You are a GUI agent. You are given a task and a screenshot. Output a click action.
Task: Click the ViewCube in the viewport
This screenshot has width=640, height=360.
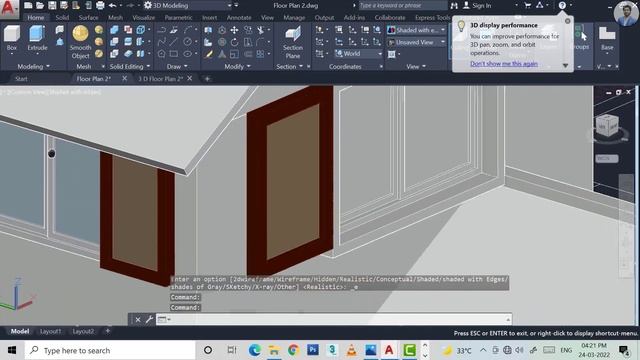607,126
